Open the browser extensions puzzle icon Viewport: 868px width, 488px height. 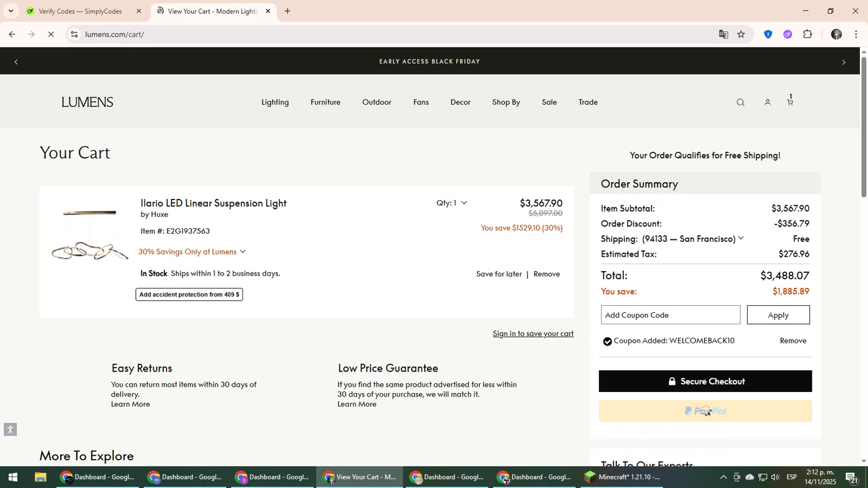[x=808, y=34]
